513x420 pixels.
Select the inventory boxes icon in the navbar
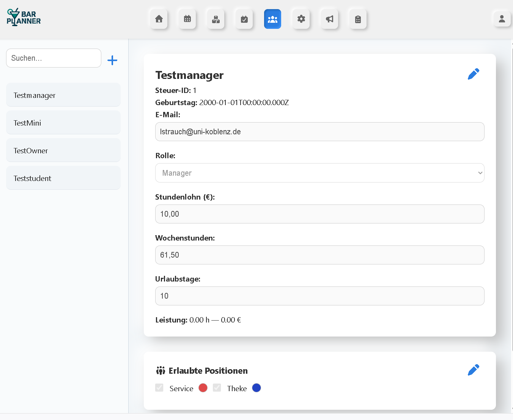point(216,19)
